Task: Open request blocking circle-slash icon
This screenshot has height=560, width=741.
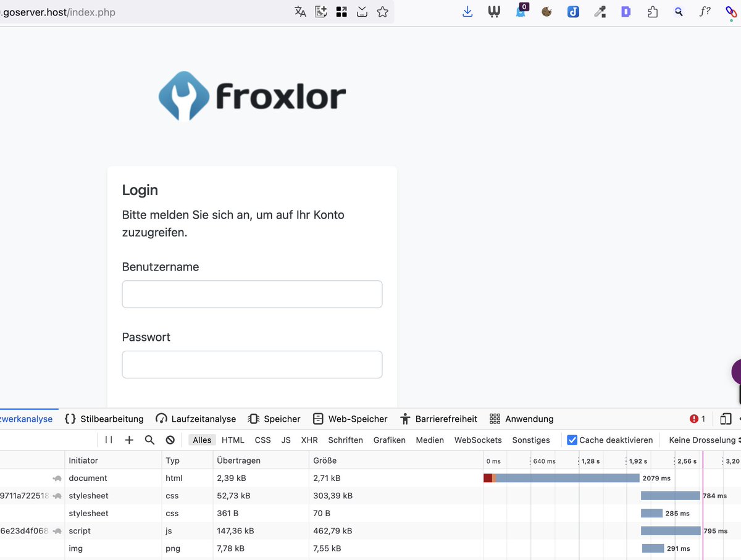Action: [x=170, y=440]
